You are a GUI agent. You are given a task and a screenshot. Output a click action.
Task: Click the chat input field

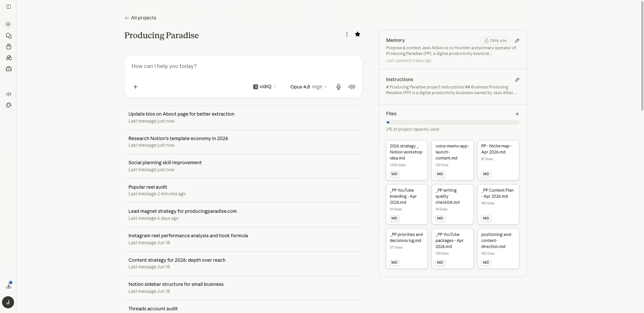tap(243, 66)
